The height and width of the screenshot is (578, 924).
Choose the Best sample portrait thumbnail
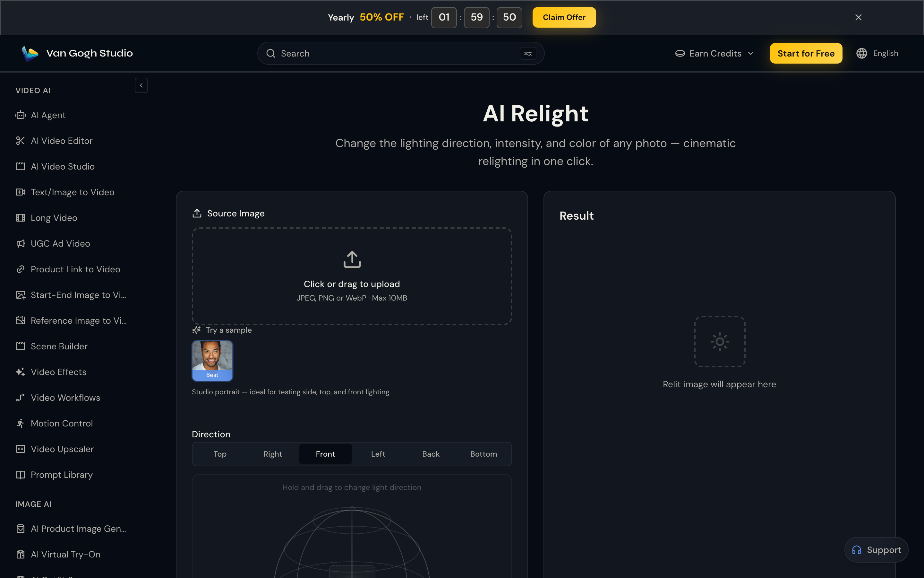(x=212, y=361)
